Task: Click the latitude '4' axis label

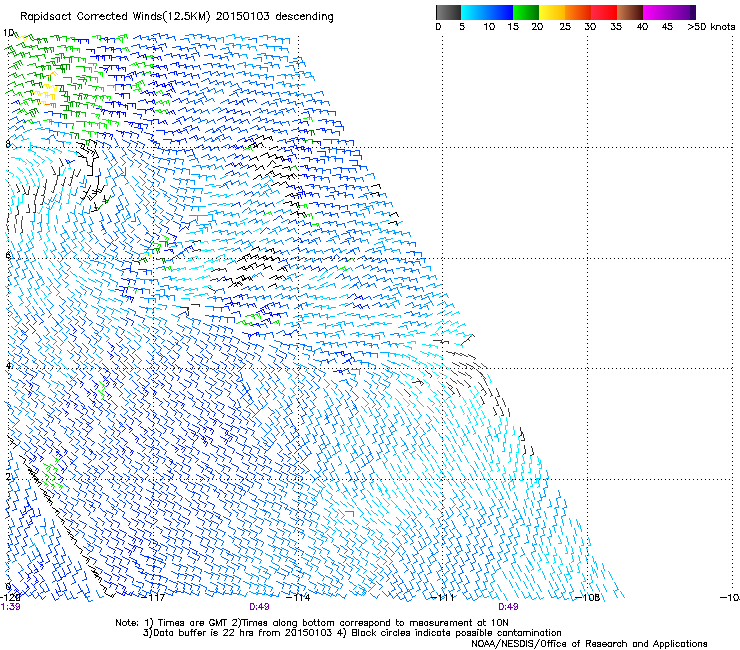Action: click(8, 365)
